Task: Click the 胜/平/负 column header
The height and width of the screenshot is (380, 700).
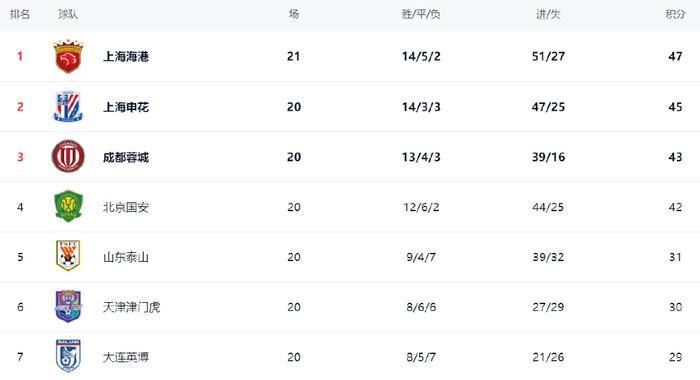Action: tap(421, 14)
